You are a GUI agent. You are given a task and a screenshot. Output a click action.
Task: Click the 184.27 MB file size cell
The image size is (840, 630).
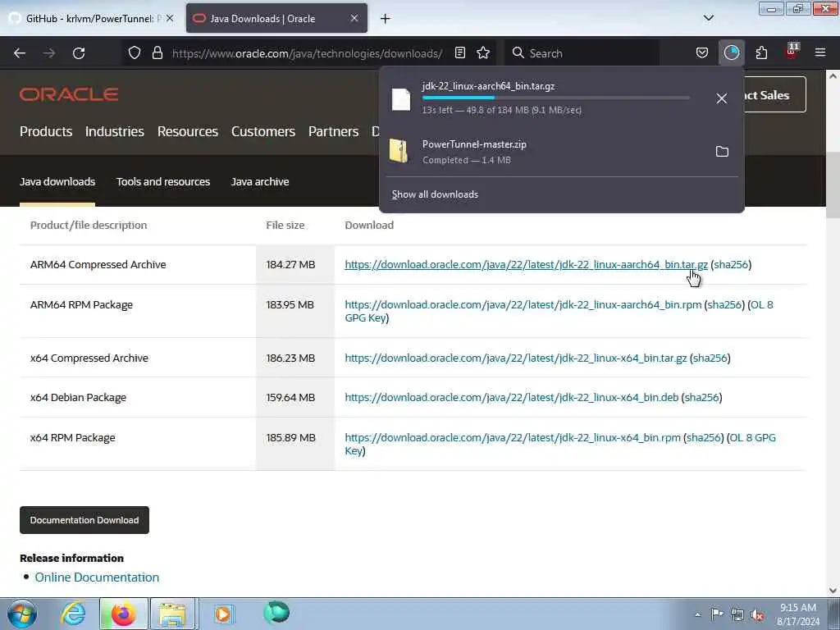tap(290, 265)
